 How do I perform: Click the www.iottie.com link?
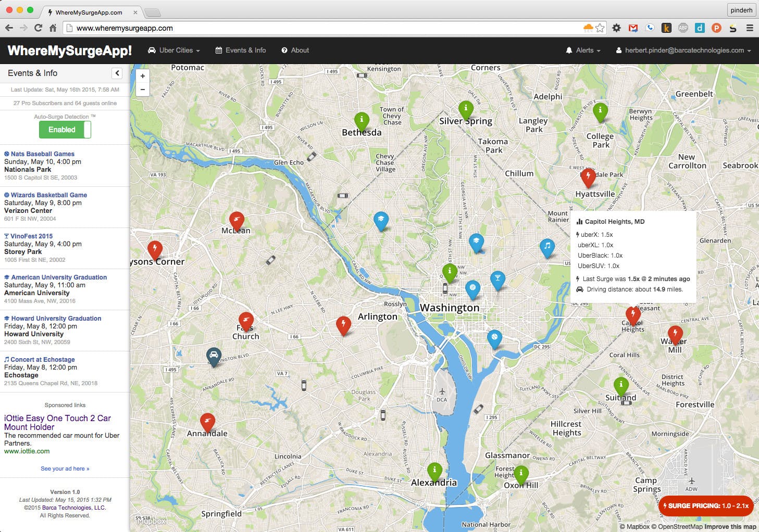pos(27,451)
